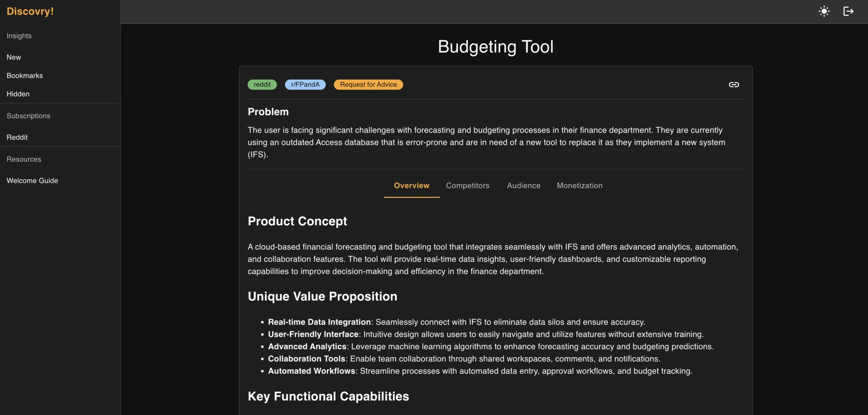Toggle light mode with sun icon
The width and height of the screenshot is (868, 415).
824,11
